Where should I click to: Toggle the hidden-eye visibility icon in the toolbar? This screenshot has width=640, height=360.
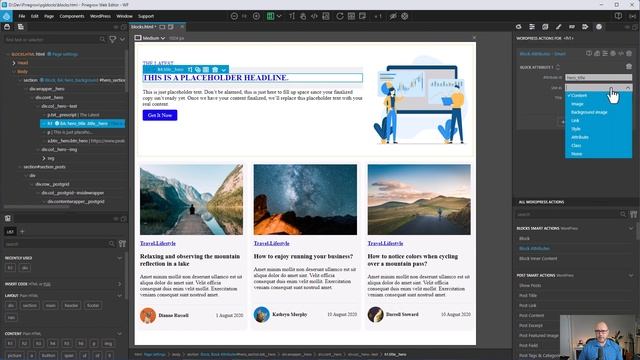click(x=393, y=16)
